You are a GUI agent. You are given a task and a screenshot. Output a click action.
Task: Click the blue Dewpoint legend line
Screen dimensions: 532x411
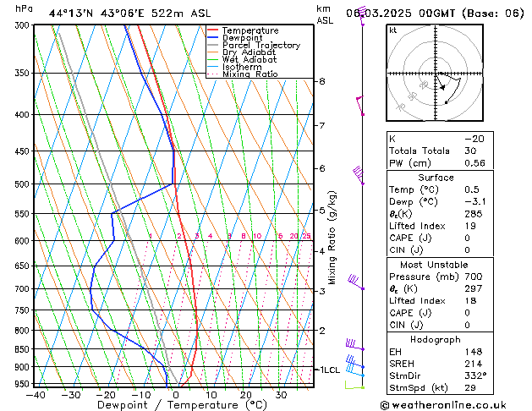(212, 38)
